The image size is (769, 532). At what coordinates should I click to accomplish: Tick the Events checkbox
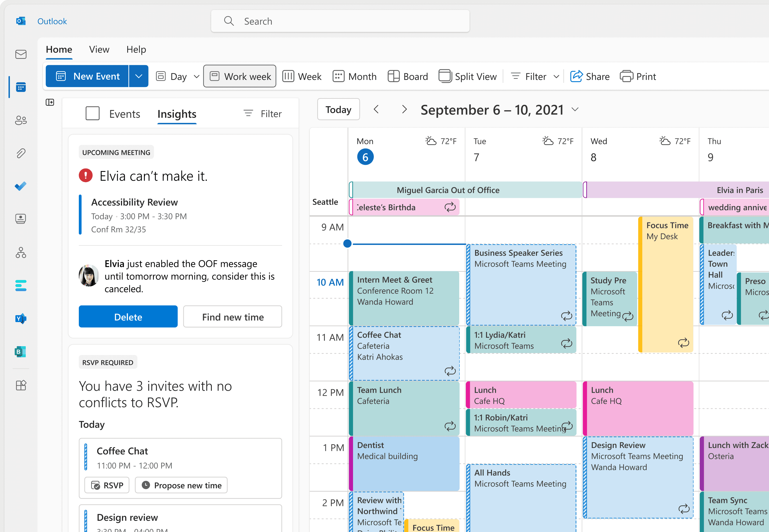[93, 113]
